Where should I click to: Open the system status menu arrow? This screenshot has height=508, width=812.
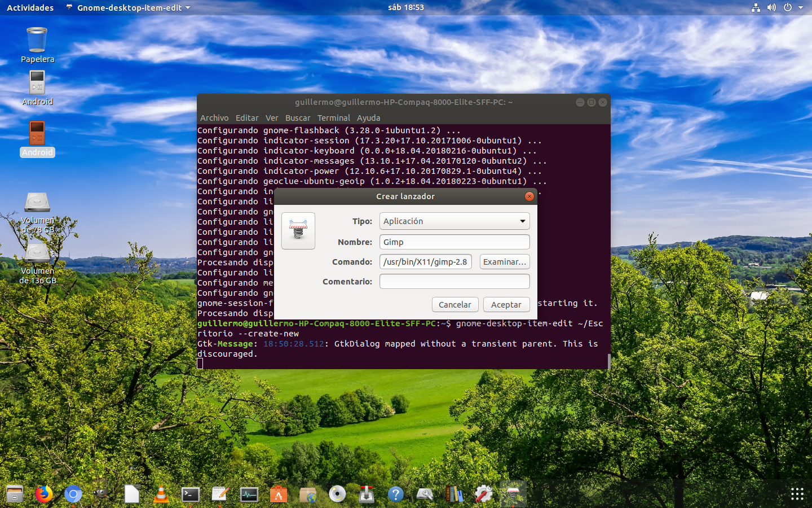pyautogui.click(x=801, y=7)
